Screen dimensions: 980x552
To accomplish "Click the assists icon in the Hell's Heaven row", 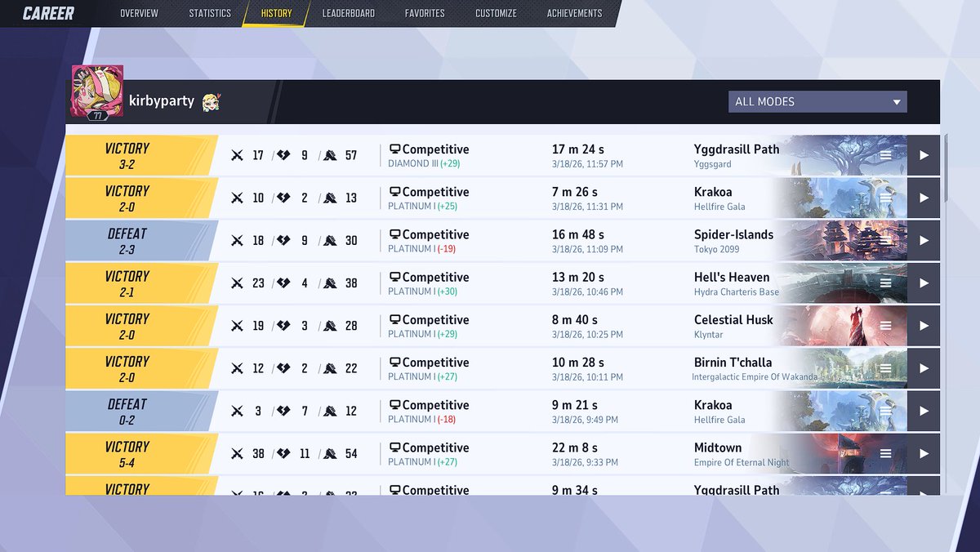I will tap(330, 283).
